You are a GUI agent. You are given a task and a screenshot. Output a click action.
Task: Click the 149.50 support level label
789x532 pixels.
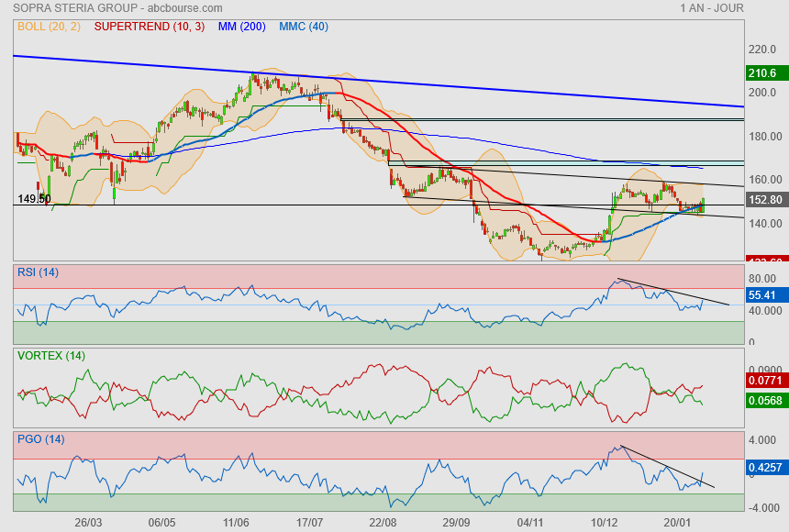coord(33,198)
